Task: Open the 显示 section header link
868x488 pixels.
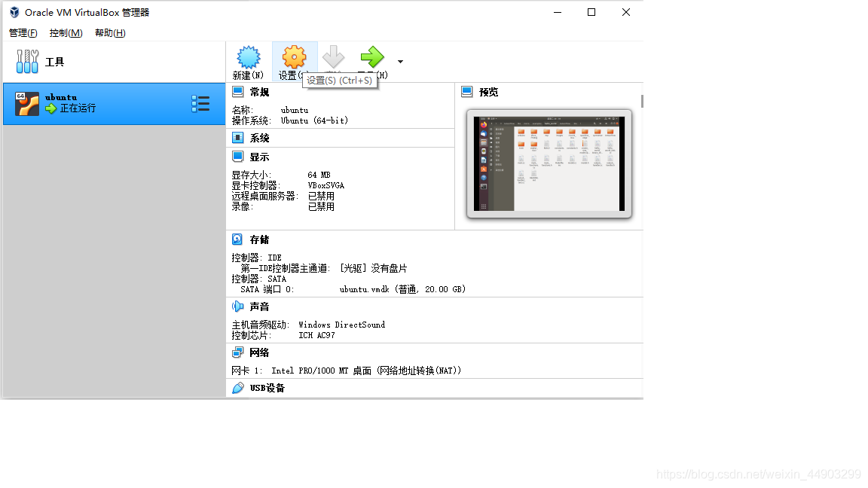Action: click(x=259, y=157)
